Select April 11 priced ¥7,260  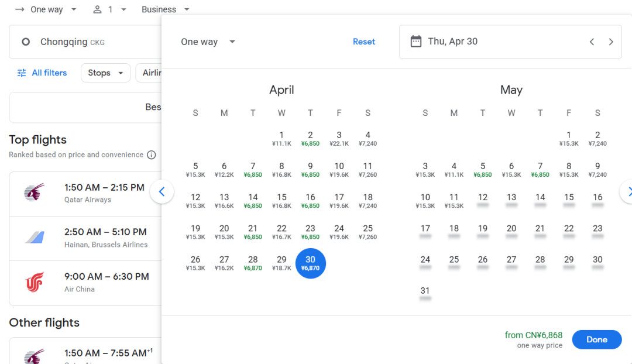[367, 170]
